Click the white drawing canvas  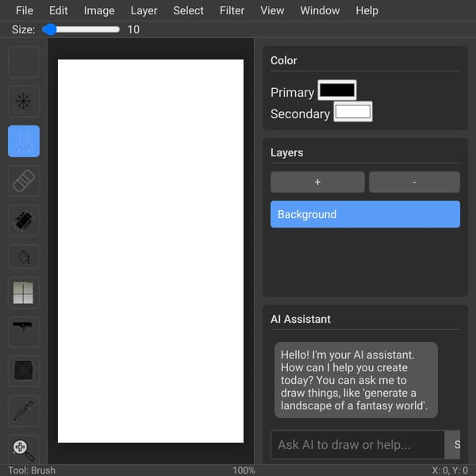(151, 251)
